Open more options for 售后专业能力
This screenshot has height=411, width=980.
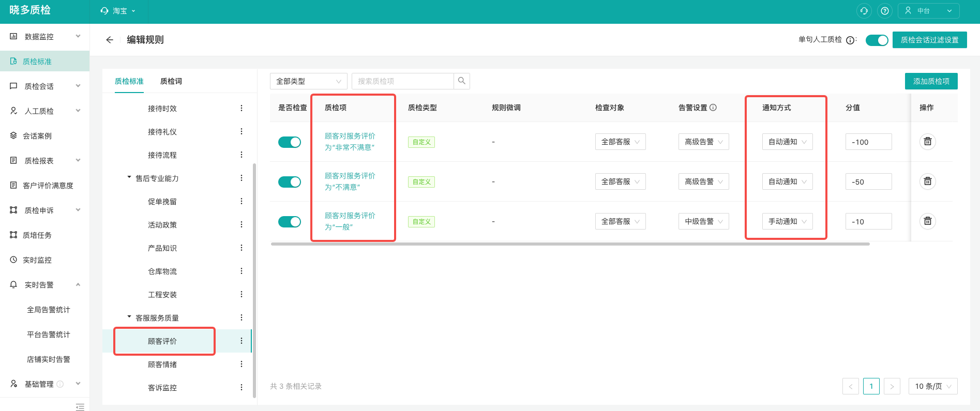(x=242, y=178)
